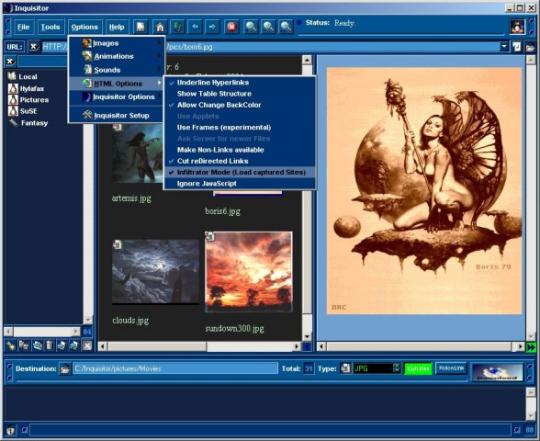Click the green toolbar icon beside Home
This screenshot has height=441, width=540.
click(x=177, y=27)
